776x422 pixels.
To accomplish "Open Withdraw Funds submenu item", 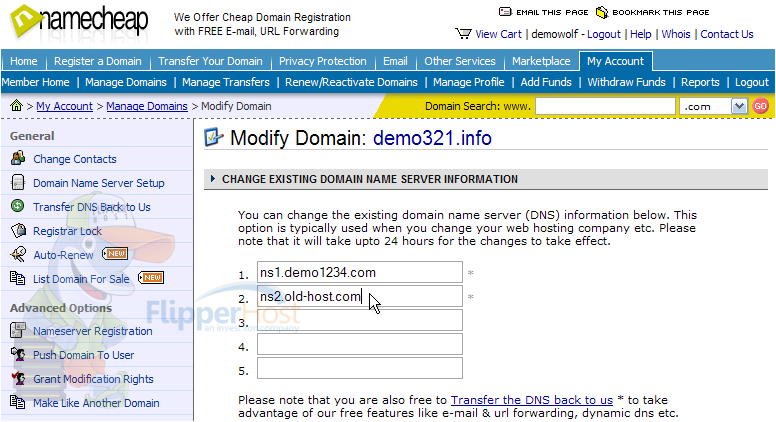I will click(x=627, y=82).
